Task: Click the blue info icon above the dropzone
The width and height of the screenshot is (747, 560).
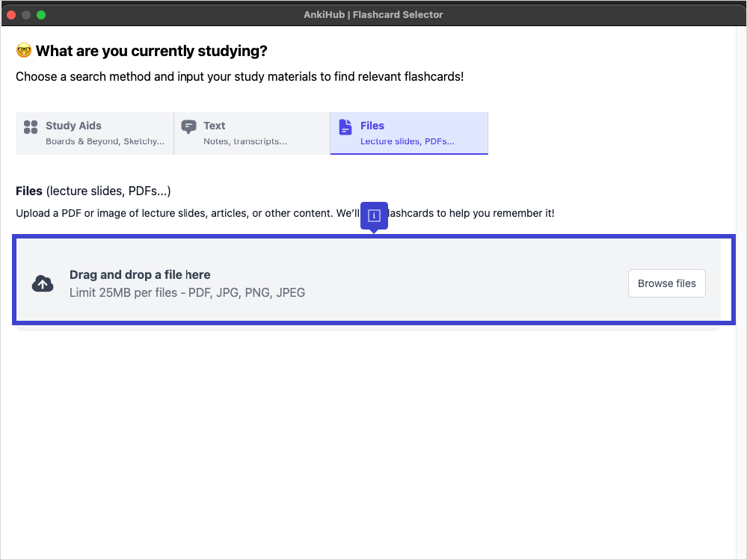Action: point(375,215)
